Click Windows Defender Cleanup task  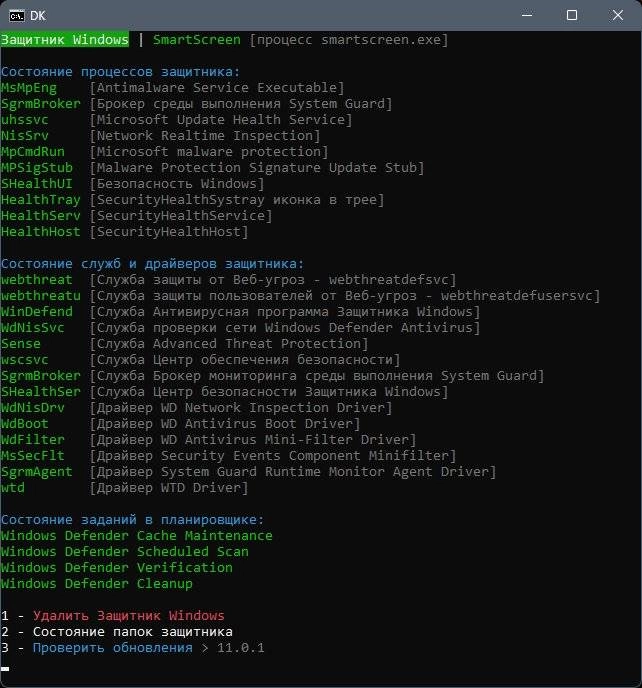97,584
